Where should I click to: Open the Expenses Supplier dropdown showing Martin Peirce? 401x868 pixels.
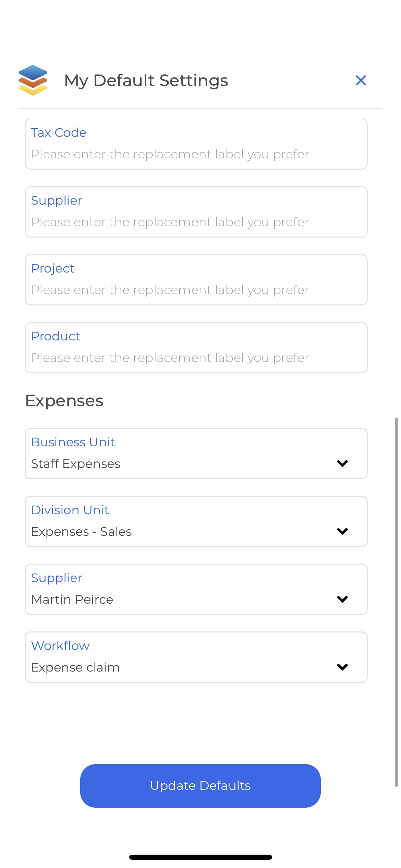(196, 589)
